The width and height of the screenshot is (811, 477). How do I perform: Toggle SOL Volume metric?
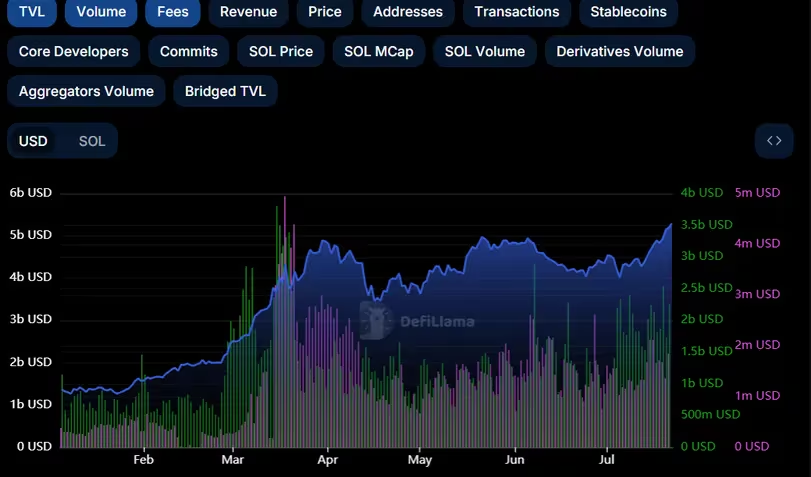(485, 51)
